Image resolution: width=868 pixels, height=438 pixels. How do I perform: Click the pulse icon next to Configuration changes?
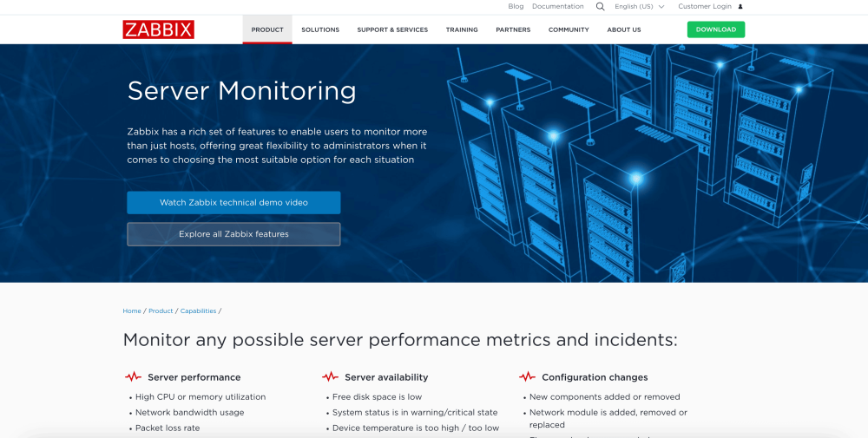point(527,377)
